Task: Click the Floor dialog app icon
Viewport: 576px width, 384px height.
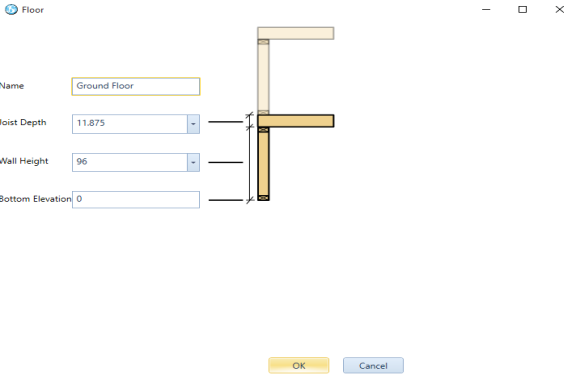Action: point(11,10)
